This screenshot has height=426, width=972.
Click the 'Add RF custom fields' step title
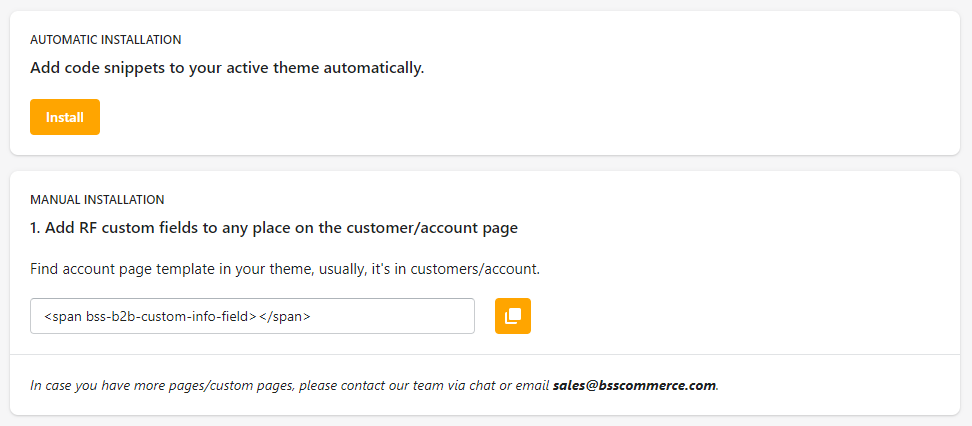[274, 228]
